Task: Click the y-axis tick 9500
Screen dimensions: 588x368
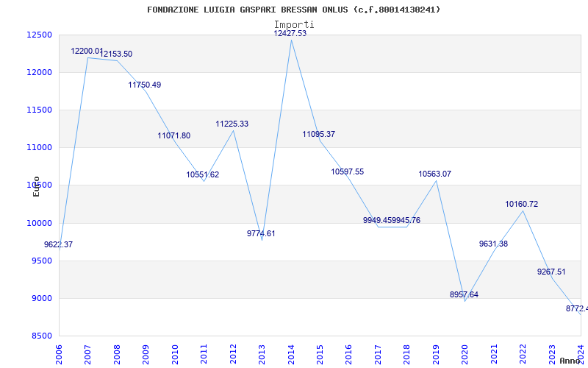Action: [42, 261]
